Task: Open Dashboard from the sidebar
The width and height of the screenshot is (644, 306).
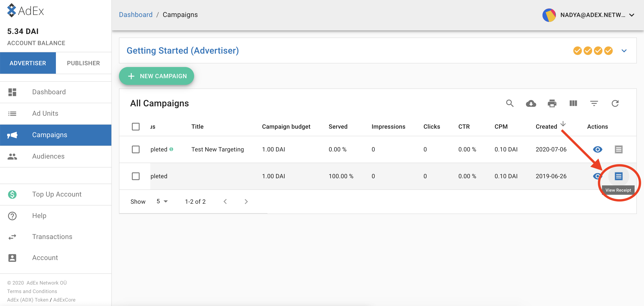Action: 55,92
